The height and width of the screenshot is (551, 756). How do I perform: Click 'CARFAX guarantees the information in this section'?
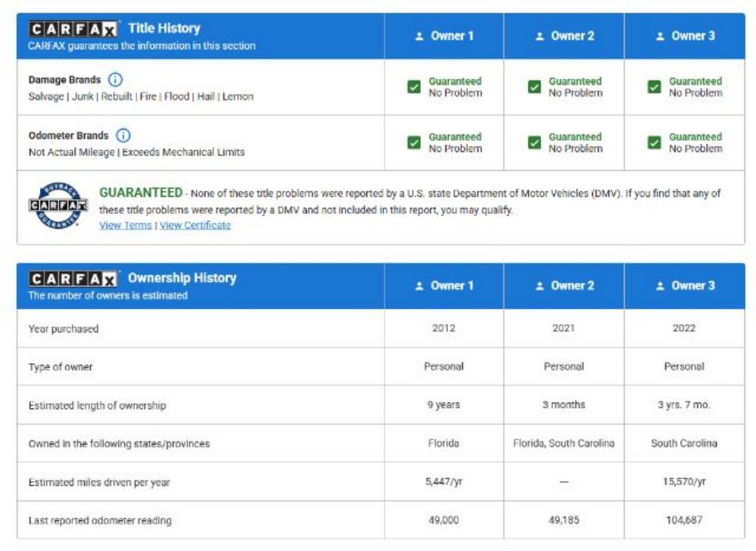pyautogui.click(x=142, y=46)
